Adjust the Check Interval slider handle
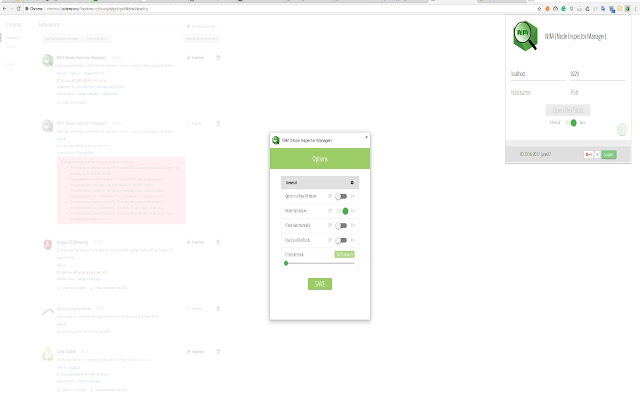This screenshot has width=640, height=400. pos(286,263)
